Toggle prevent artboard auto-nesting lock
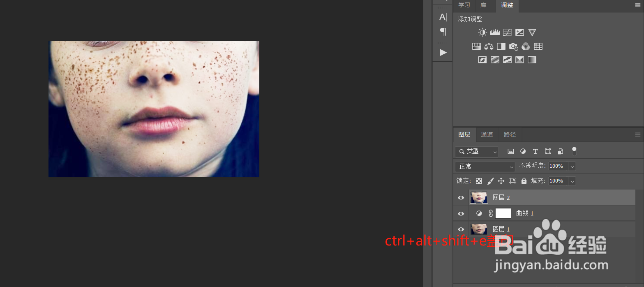 (512, 181)
